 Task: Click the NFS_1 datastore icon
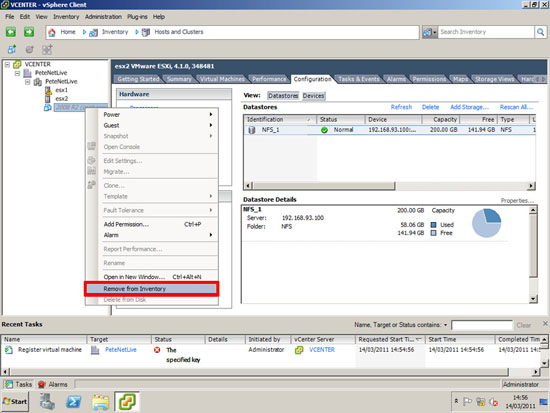coord(251,130)
